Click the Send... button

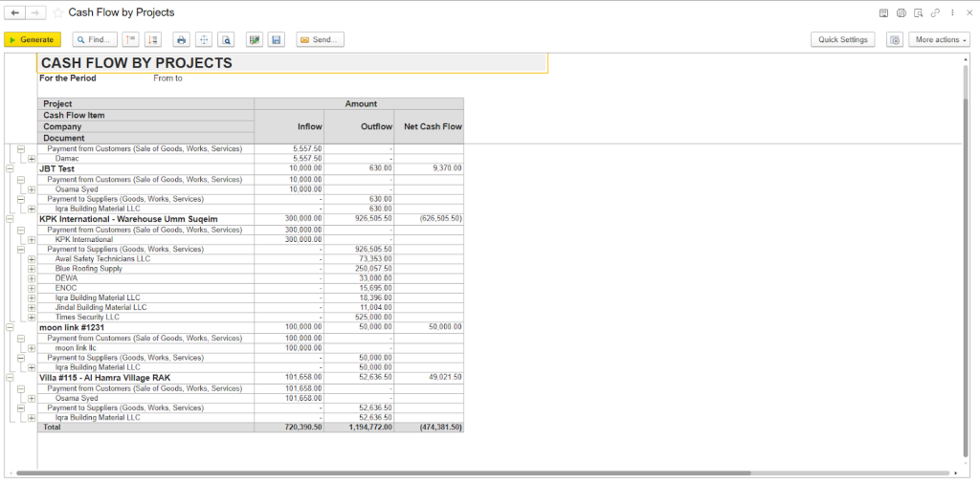point(320,40)
